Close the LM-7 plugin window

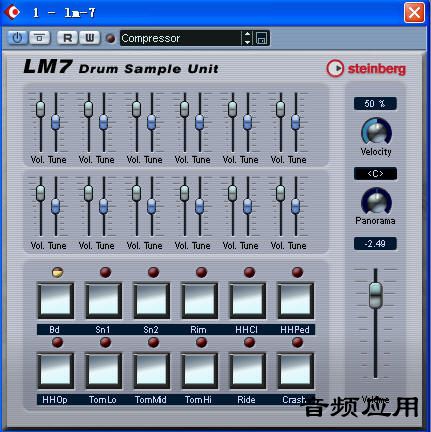(414, 13)
